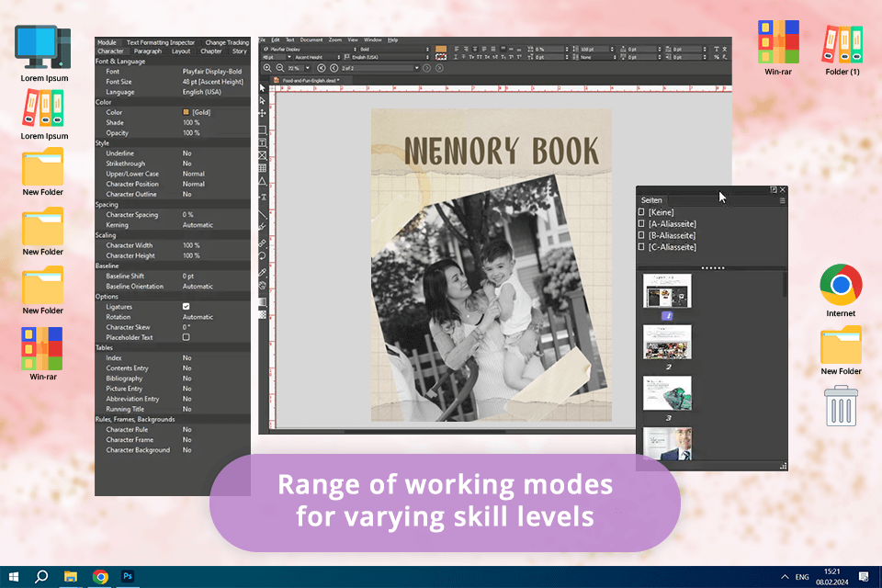The image size is (882, 588).
Task: Open the Seiten panel hamburger menu
Action: pos(782,200)
